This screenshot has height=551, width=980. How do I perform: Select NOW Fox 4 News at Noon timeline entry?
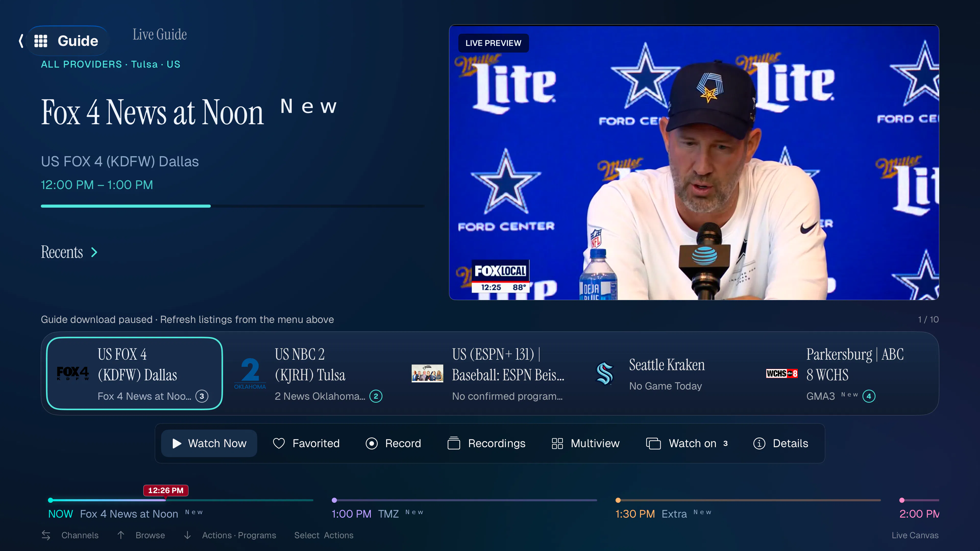pos(126,514)
